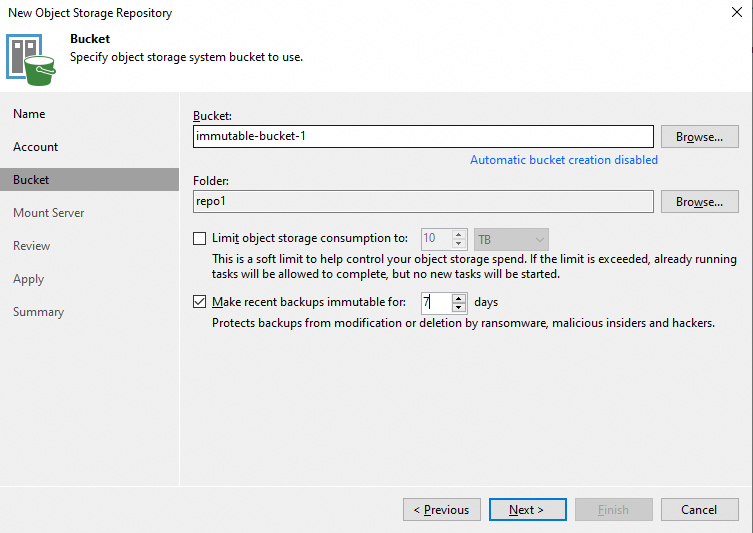The height and width of the screenshot is (533, 753).
Task: Open Automatic bucket creation disabled link
Action: tap(564, 160)
